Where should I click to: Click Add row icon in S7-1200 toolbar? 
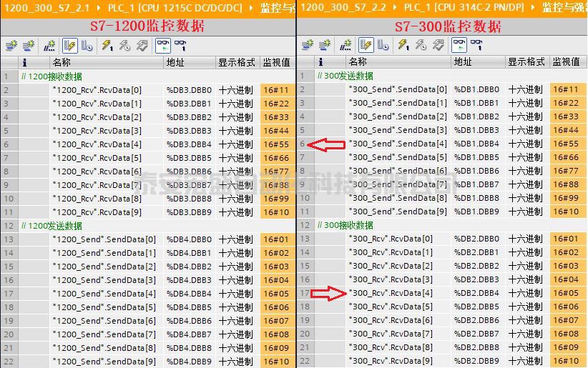(29, 46)
